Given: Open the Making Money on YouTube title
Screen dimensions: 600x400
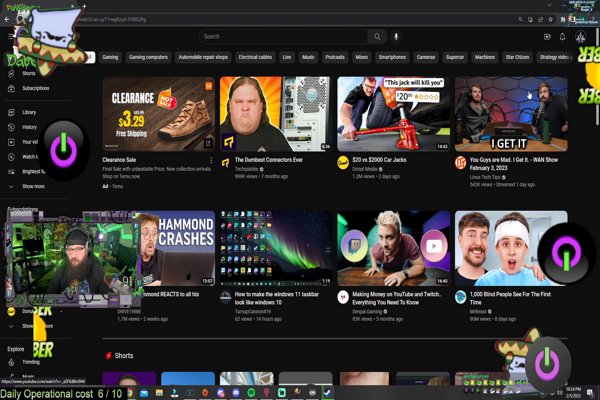Looking at the screenshot, I should 397,298.
